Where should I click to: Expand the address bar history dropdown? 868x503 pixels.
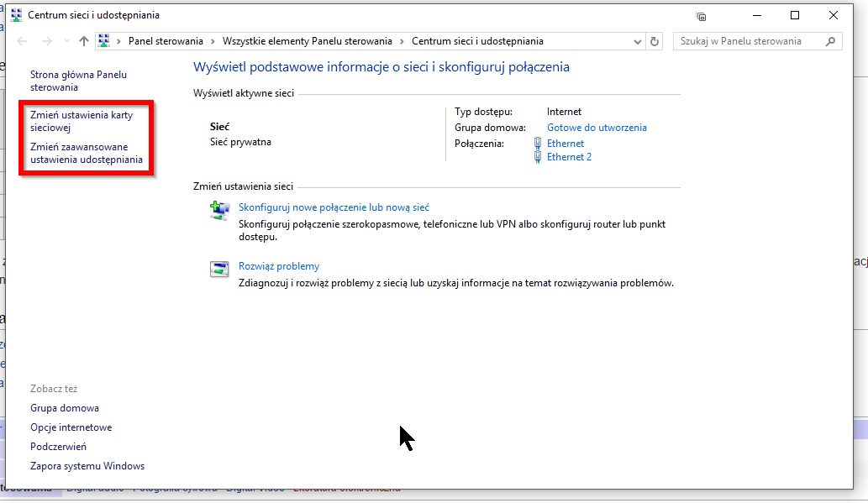[637, 41]
